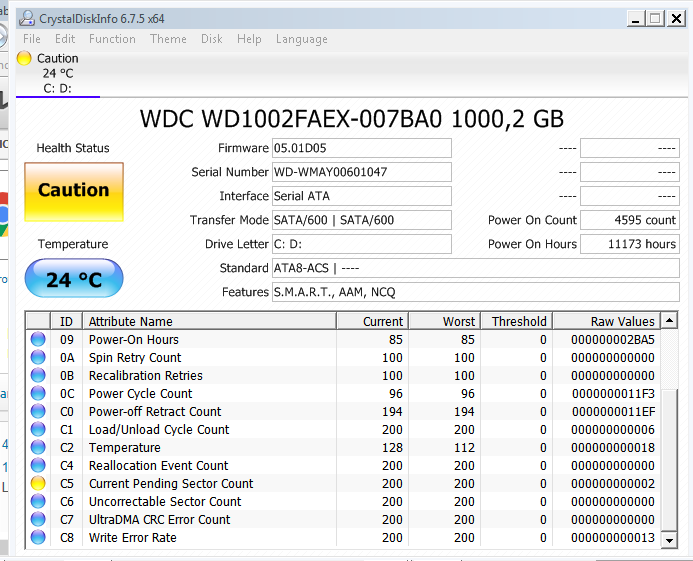Click the blue orb for Temperature attribute
693x561 pixels.
[38, 447]
